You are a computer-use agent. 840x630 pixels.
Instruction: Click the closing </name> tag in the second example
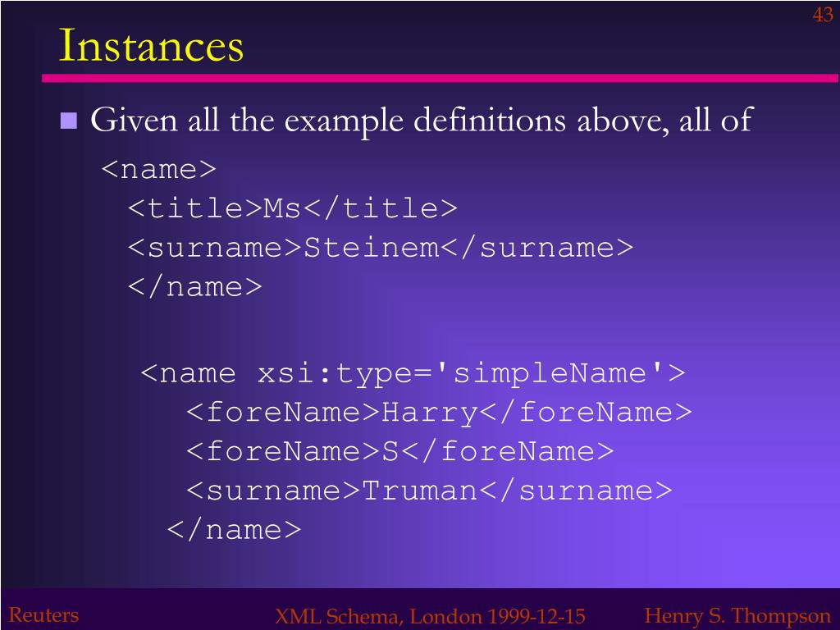pos(234,530)
